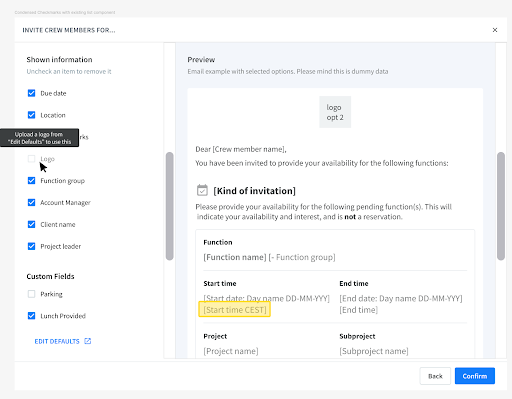Viewport: 512px width, 399px height.
Task: Click the preview panel scrollbar thumb
Action: point(501,206)
